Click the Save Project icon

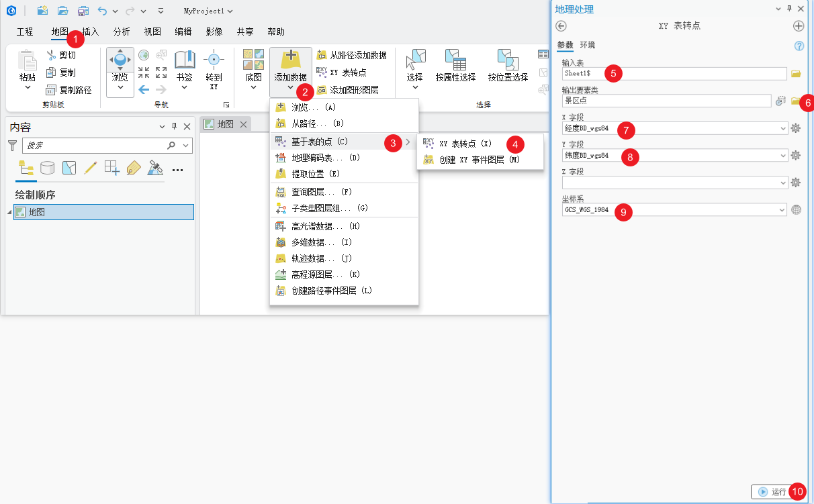(83, 11)
